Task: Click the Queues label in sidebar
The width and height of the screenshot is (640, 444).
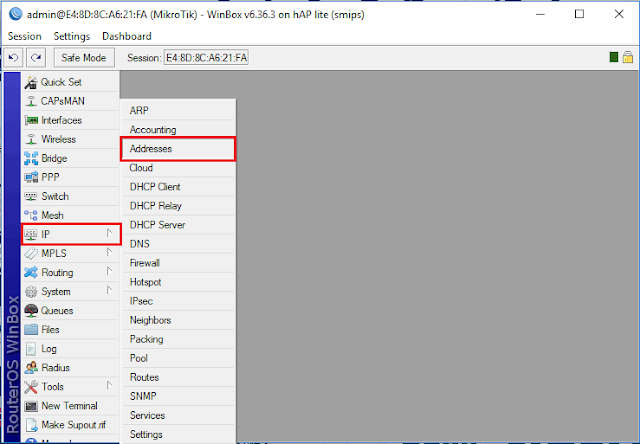Action: coord(57,311)
